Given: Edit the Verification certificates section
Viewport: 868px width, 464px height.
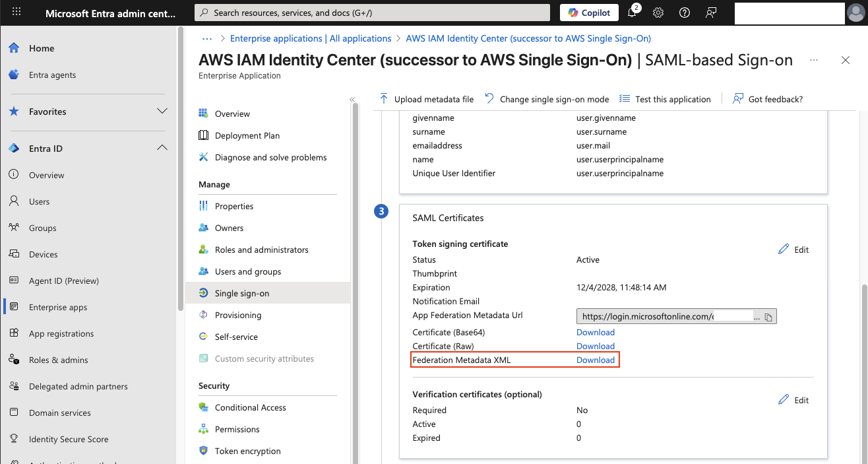Looking at the screenshot, I should click(793, 399).
